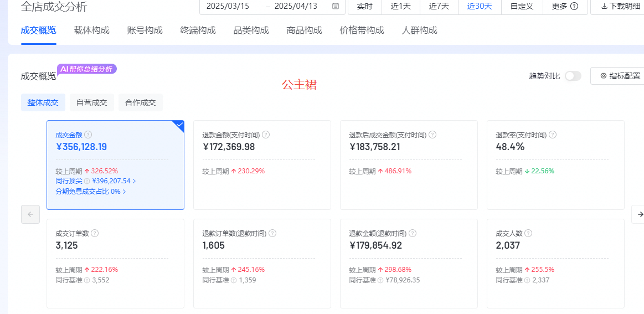Switch to 商品构成 tab
The image size is (644, 314).
pyautogui.click(x=305, y=30)
